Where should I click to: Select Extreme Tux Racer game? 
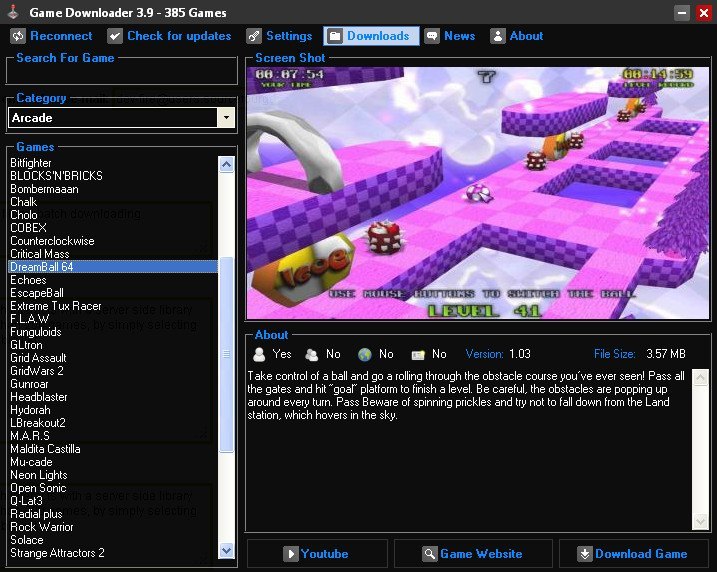pos(113,306)
